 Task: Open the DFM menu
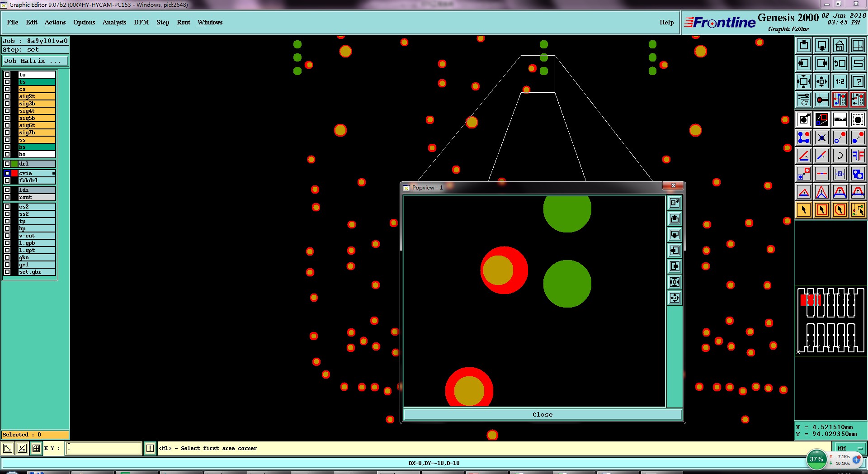(142, 22)
